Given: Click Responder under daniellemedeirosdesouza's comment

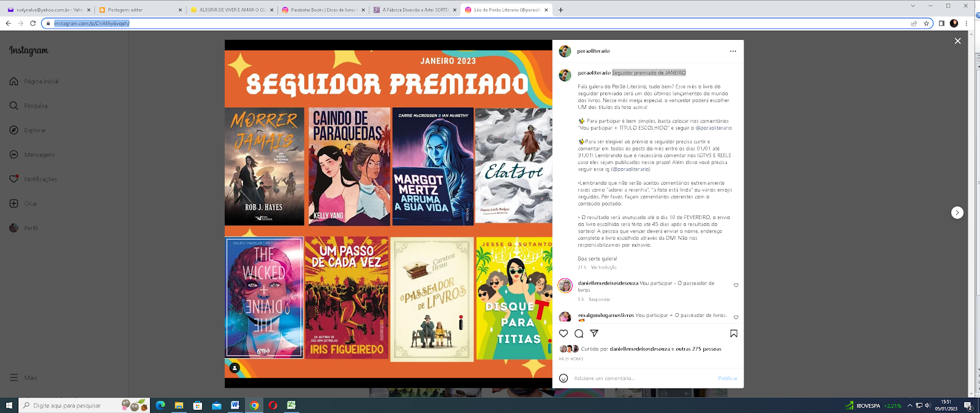Looking at the screenshot, I should 600,300.
